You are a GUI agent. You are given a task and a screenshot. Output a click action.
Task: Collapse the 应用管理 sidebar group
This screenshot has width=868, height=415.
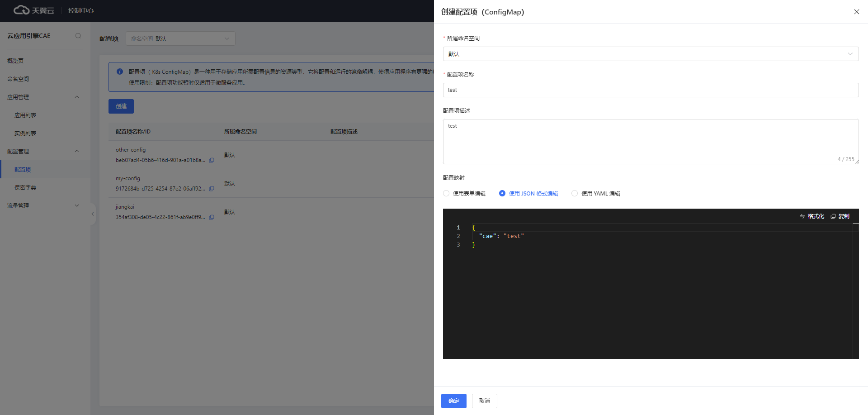[77, 97]
